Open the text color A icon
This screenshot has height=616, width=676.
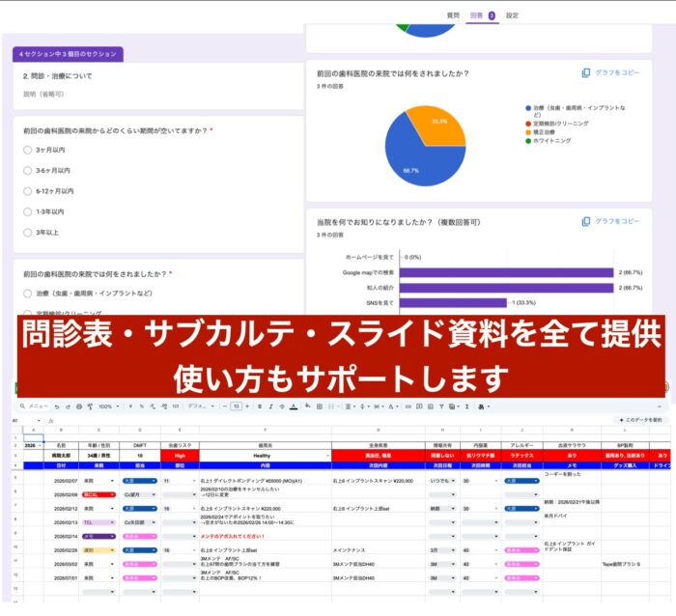(294, 406)
